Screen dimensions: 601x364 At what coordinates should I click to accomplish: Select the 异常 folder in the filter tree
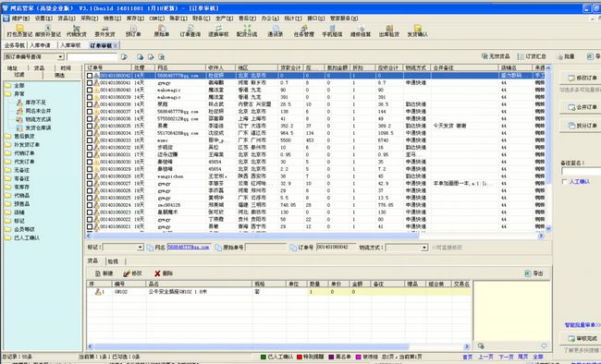[15, 94]
